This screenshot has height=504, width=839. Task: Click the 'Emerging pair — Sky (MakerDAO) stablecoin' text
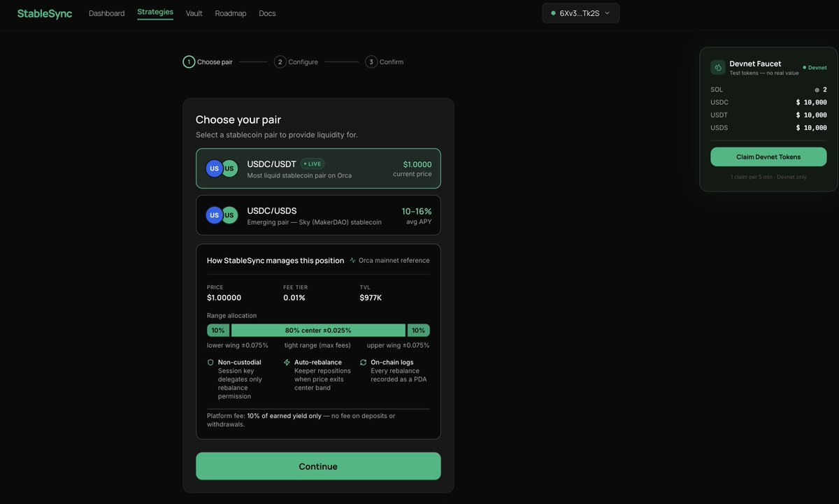(314, 222)
